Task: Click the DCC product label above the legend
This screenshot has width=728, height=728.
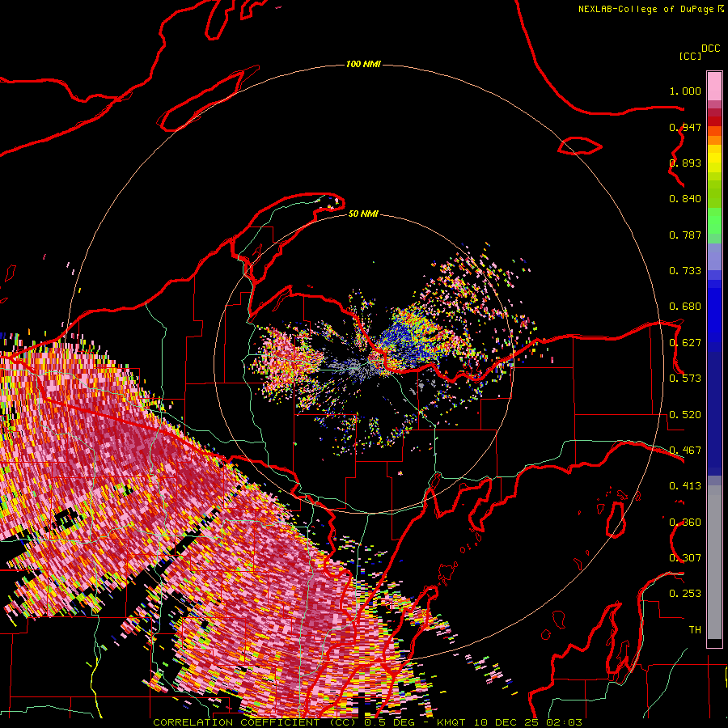Action: click(711, 49)
